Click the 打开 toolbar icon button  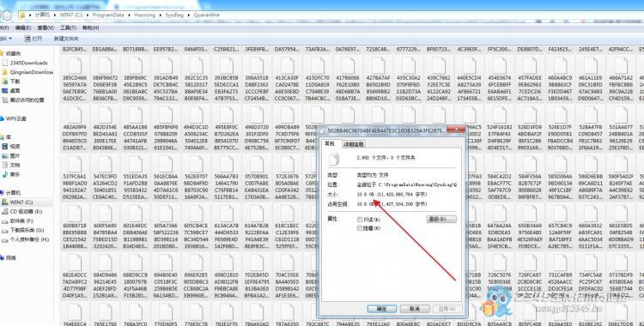point(33,39)
